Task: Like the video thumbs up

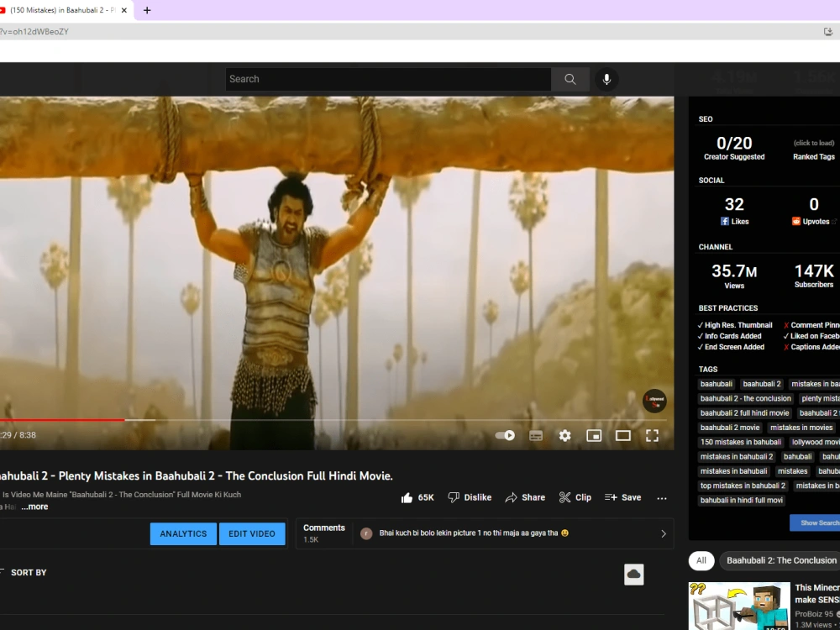Action: click(417, 497)
